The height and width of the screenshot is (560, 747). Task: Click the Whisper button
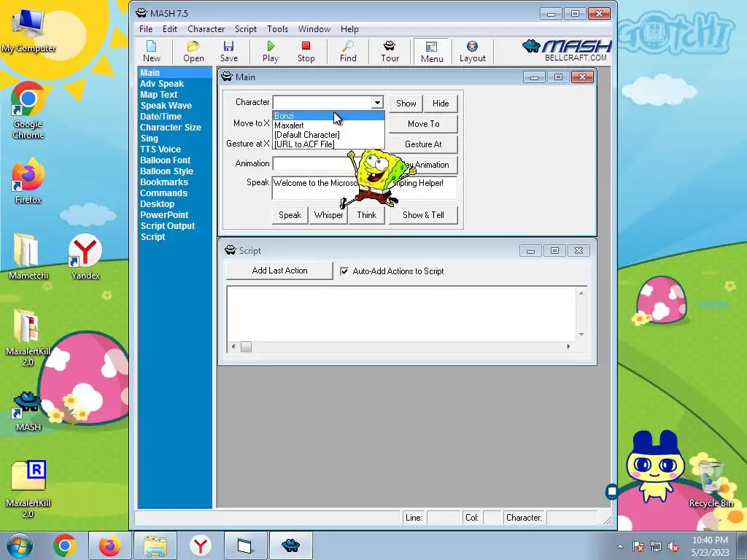[x=329, y=215]
